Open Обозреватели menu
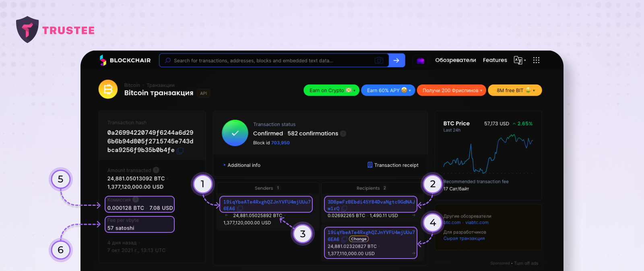 tap(456, 60)
